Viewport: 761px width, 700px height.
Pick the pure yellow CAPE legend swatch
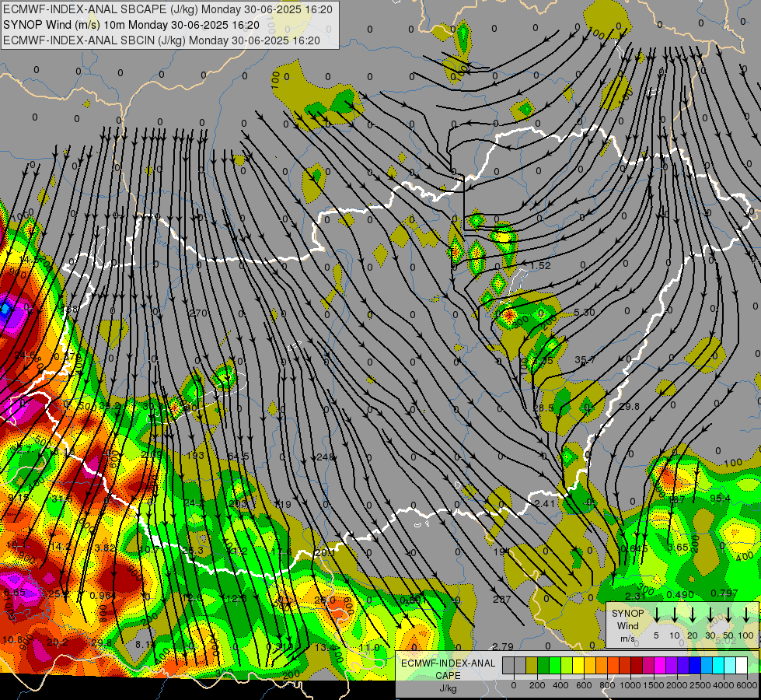[578, 666]
